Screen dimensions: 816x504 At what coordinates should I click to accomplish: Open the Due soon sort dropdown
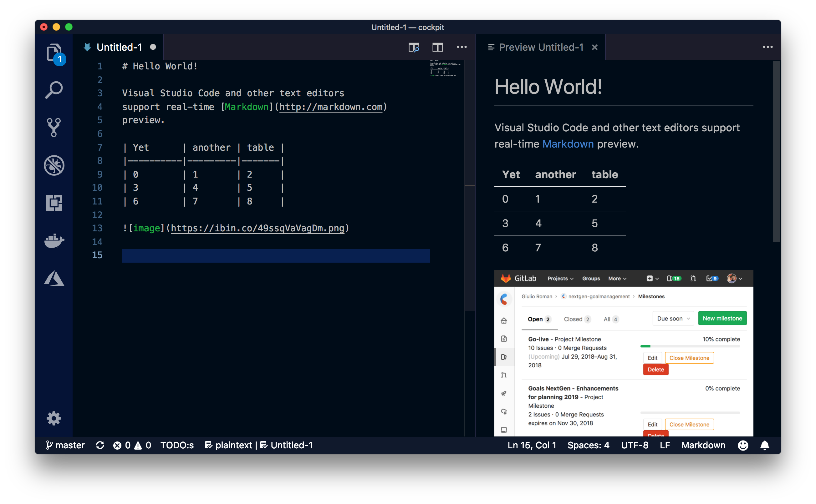pyautogui.click(x=673, y=318)
